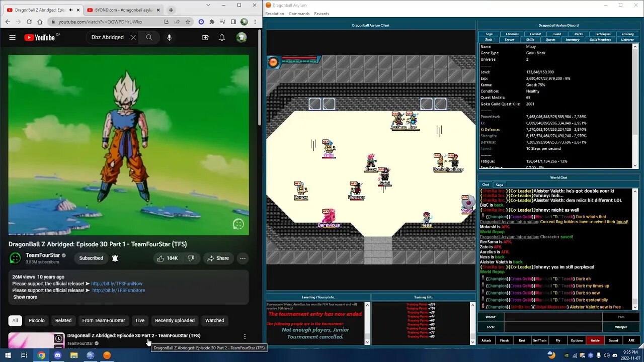The image size is (644, 362).
Task: Toggle Rest in Dragonball Asylum
Action: tap(522, 340)
